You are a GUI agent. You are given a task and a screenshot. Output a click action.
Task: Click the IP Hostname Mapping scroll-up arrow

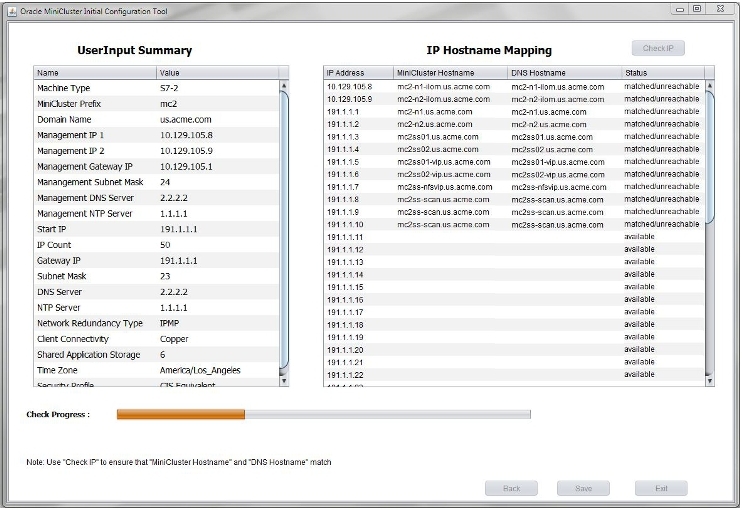point(709,86)
